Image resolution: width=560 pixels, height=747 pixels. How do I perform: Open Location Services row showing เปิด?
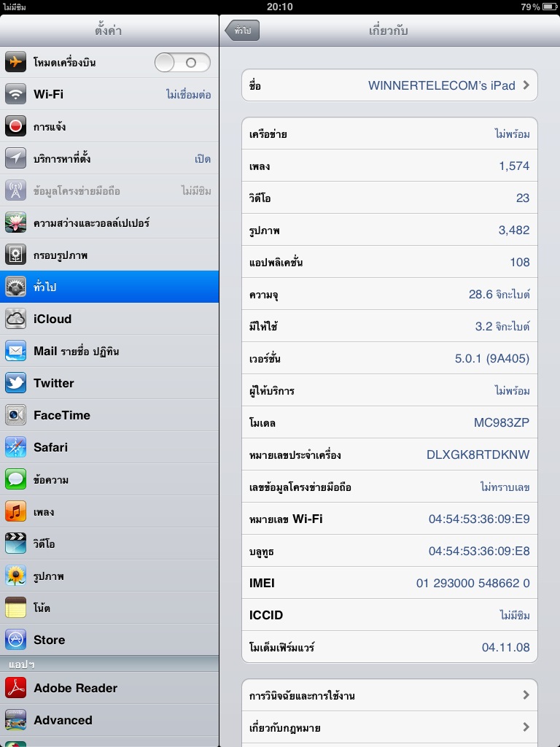pyautogui.click(x=109, y=159)
